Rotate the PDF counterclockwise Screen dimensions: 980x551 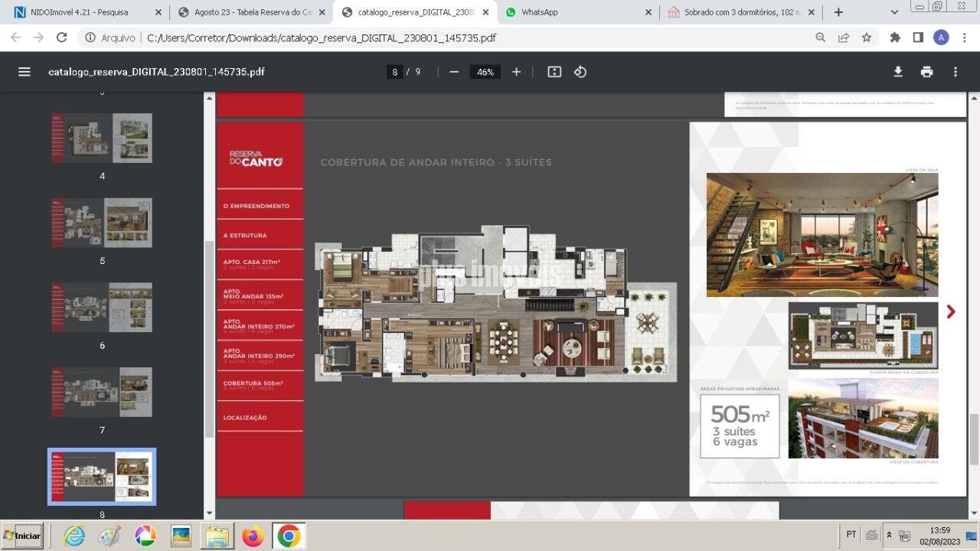pyautogui.click(x=580, y=72)
